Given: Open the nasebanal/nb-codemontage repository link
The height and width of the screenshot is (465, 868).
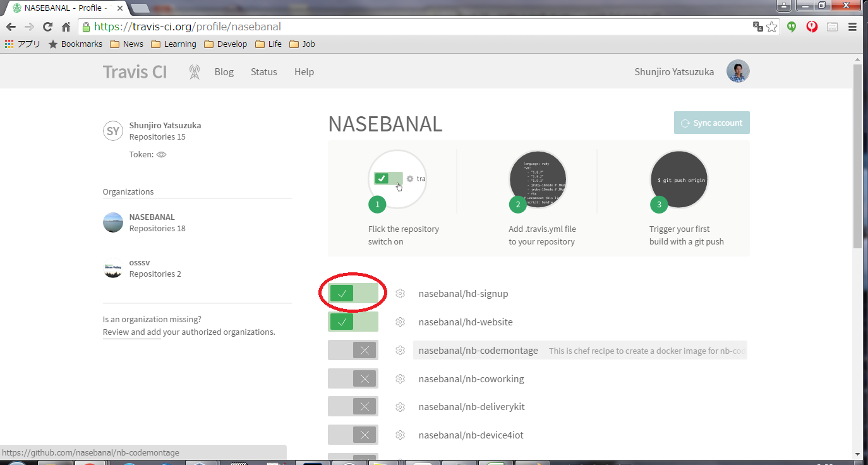Looking at the screenshot, I should pyautogui.click(x=478, y=350).
